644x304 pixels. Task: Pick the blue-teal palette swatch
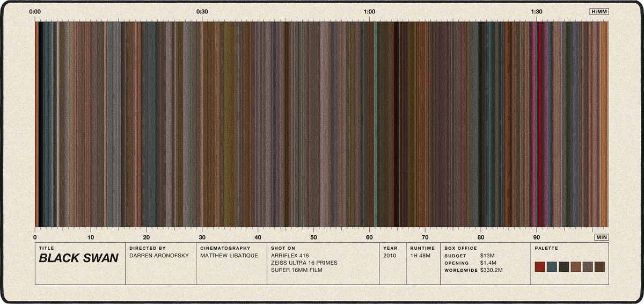tap(552, 267)
